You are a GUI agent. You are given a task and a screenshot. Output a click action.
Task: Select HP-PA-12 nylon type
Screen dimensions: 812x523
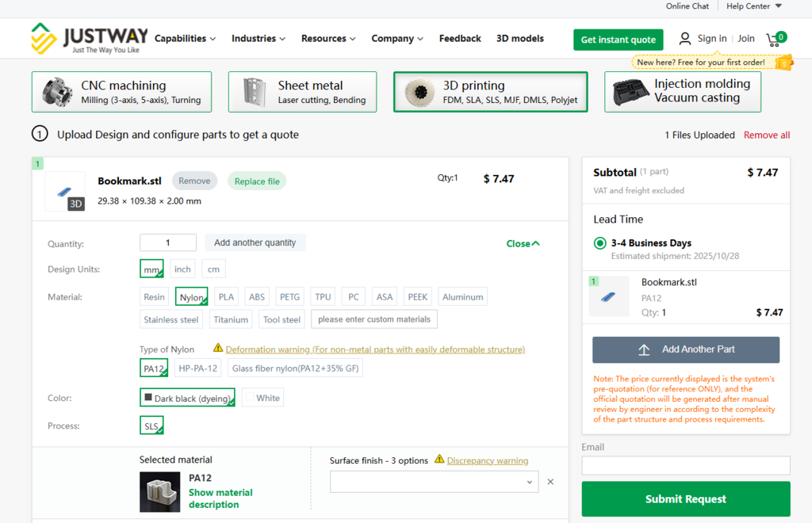[x=197, y=368]
